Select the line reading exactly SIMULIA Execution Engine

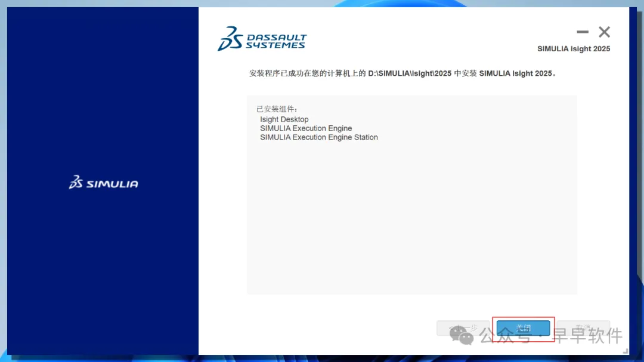(x=305, y=128)
